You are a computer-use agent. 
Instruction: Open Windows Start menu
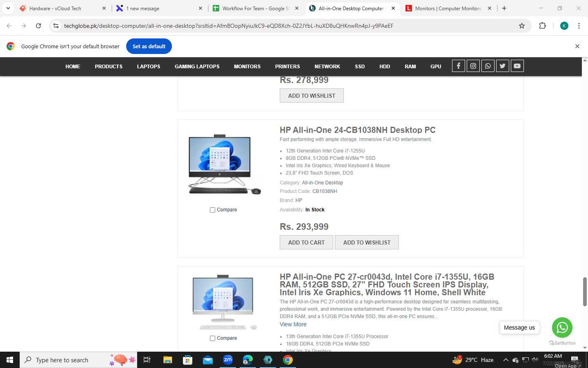pyautogui.click(x=10, y=360)
